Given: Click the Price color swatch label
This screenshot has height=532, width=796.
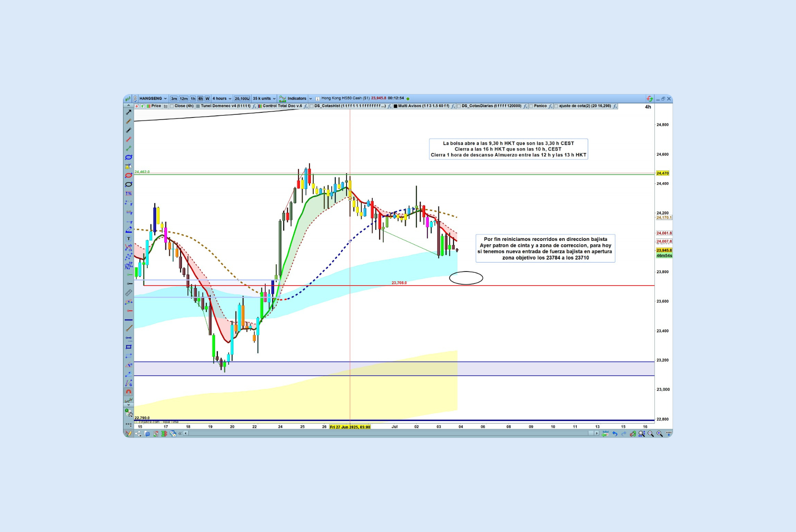Looking at the screenshot, I should [x=156, y=106].
